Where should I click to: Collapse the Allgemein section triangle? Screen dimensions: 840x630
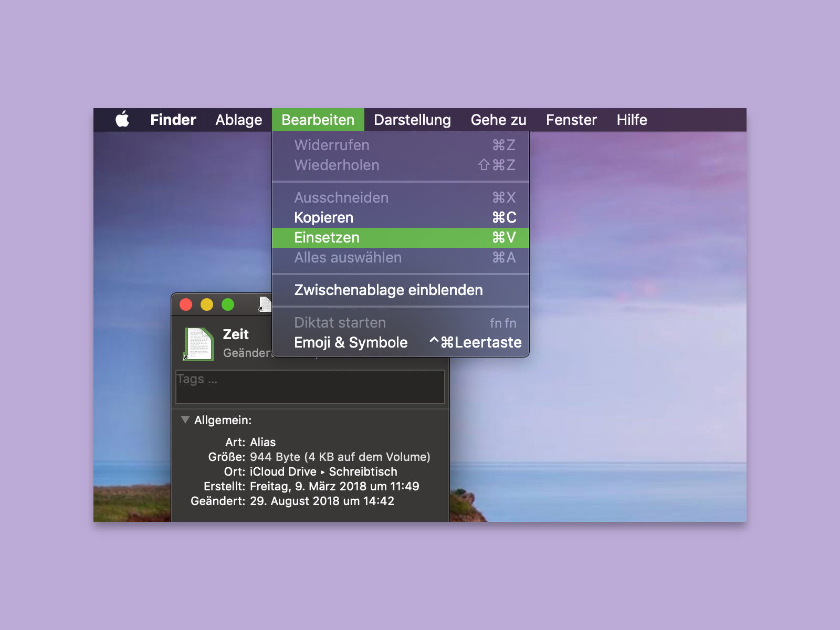pos(185,419)
